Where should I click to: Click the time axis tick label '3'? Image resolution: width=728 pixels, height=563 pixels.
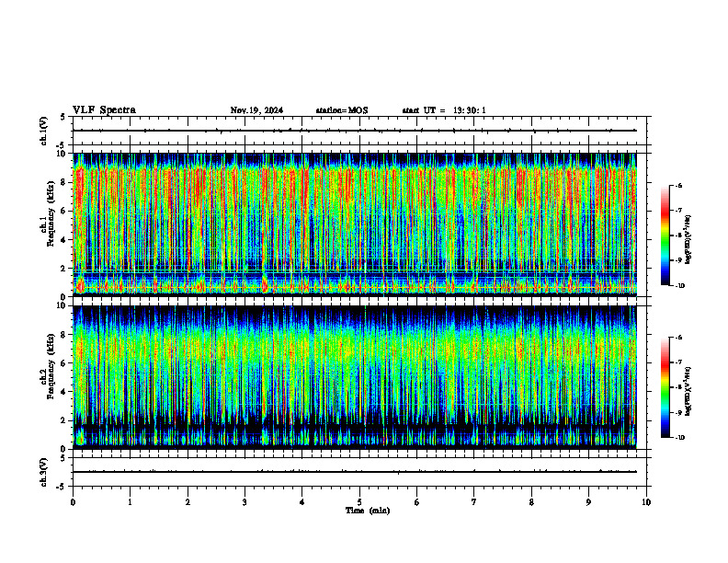tap(245, 502)
